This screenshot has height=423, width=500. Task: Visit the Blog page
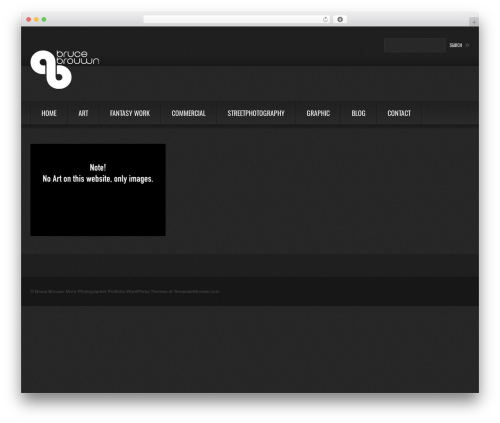click(358, 113)
